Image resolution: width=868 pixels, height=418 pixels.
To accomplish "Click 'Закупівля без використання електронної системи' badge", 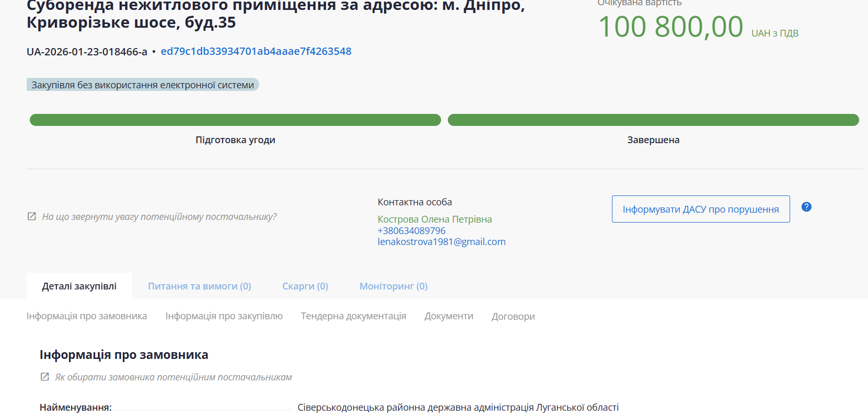I will 143,85.
